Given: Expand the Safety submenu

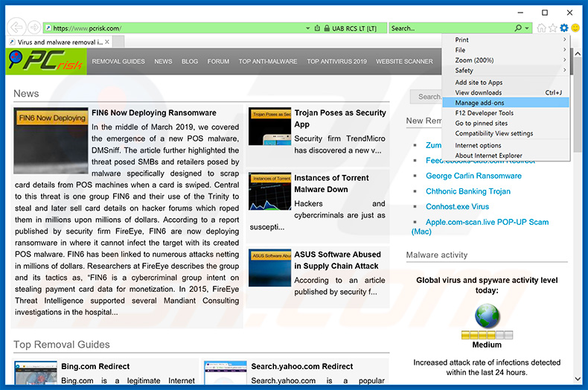Looking at the screenshot, I should (x=506, y=70).
